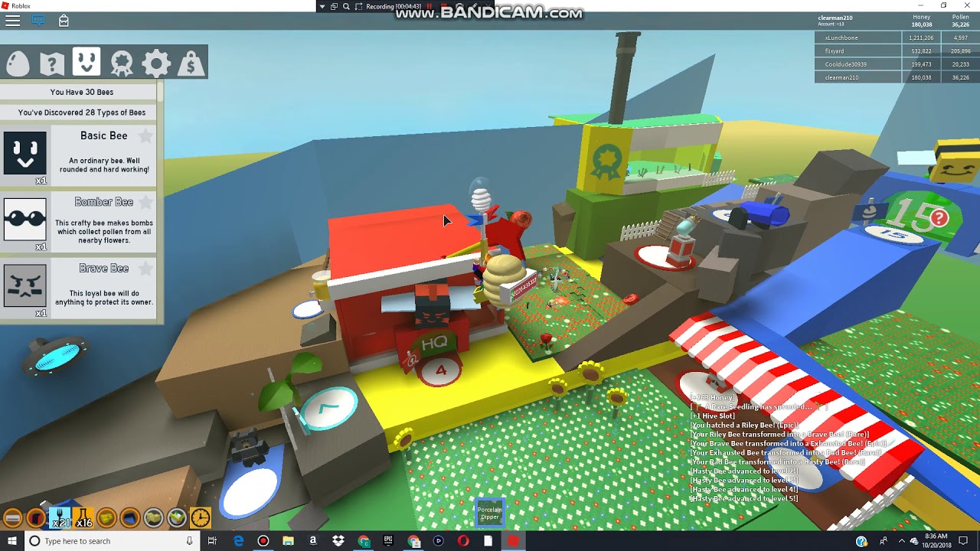The width and height of the screenshot is (980, 551).
Task: Open the Eggs inventory tab
Action: click(x=18, y=63)
